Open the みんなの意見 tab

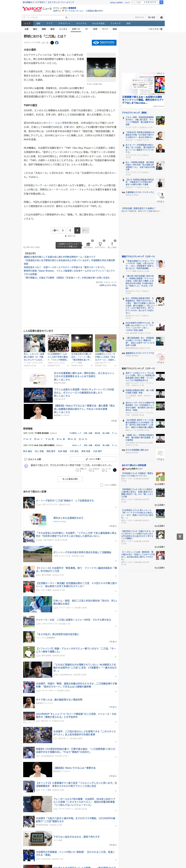(x=99, y=24)
